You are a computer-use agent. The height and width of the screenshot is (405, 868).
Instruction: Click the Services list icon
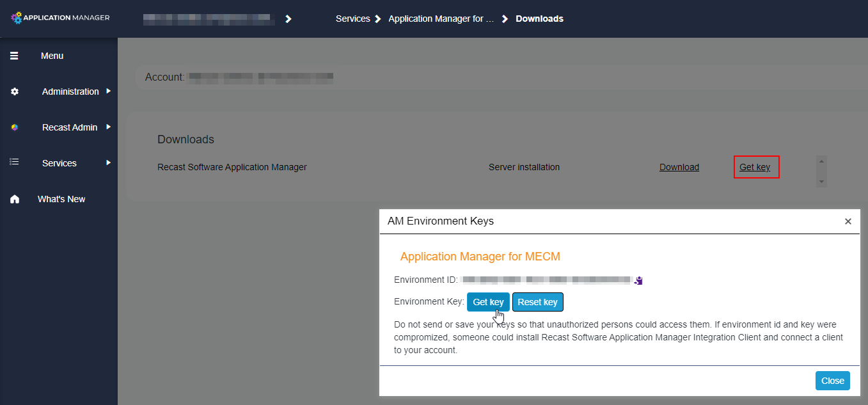pos(14,163)
